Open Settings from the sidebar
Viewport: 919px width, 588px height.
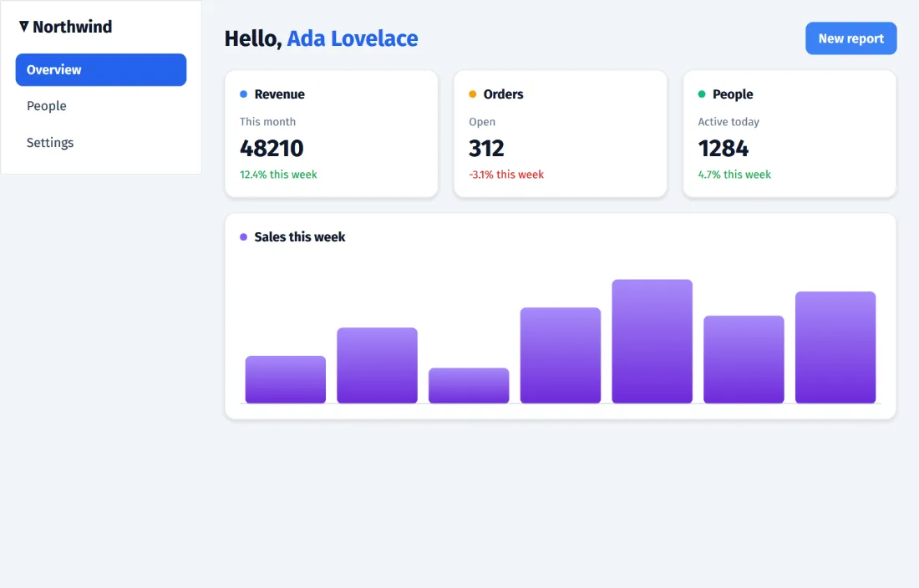(x=101, y=142)
